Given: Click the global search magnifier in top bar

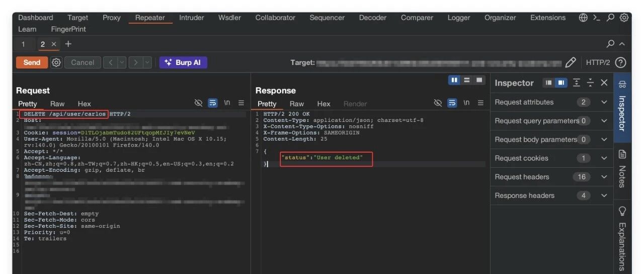Looking at the screenshot, I should coord(610,18).
